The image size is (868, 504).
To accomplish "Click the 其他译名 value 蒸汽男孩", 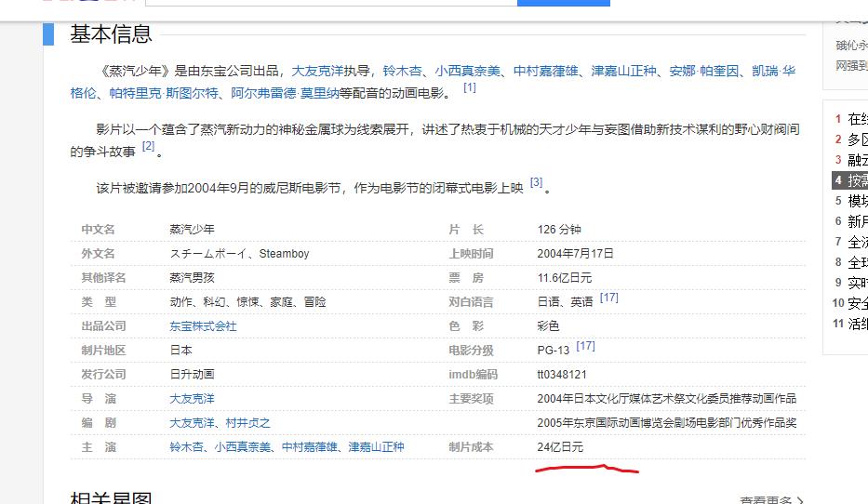I will click(192, 278).
